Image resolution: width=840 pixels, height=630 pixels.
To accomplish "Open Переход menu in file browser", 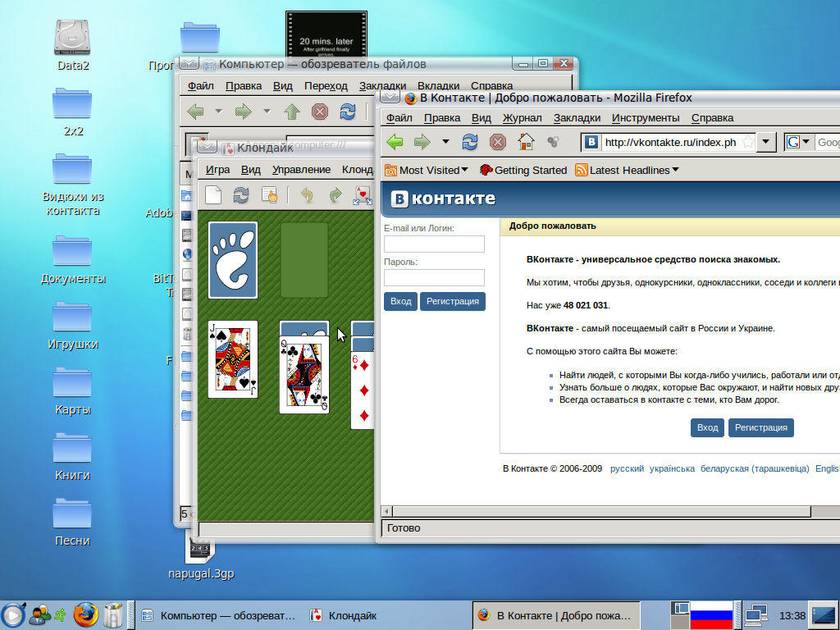I will 326,85.
